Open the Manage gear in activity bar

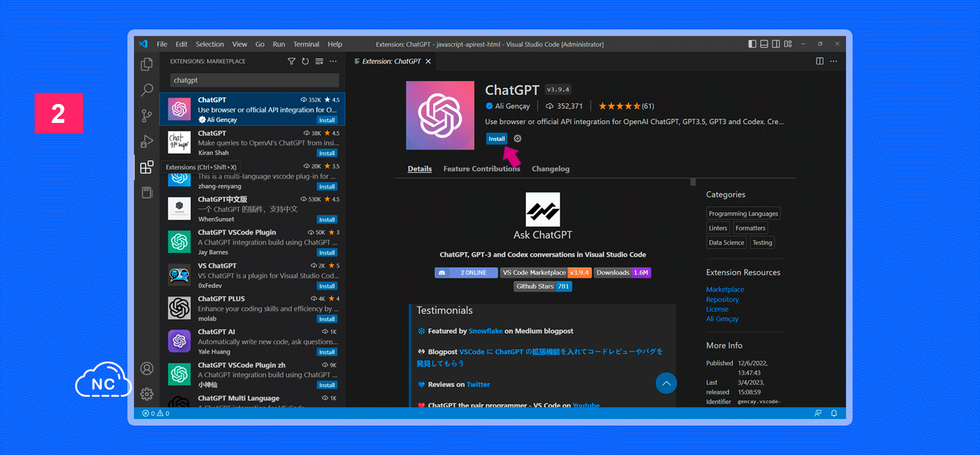[x=147, y=394]
